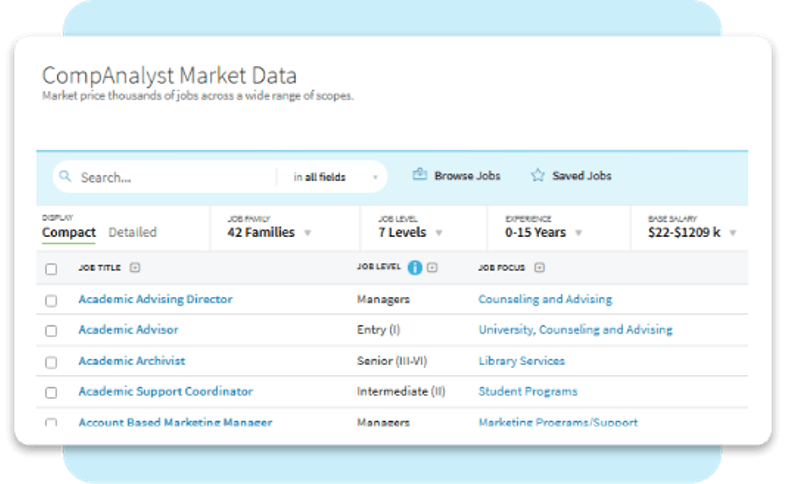Click the Job Focus column header
Screen dimensions: 786x484
[501, 268]
